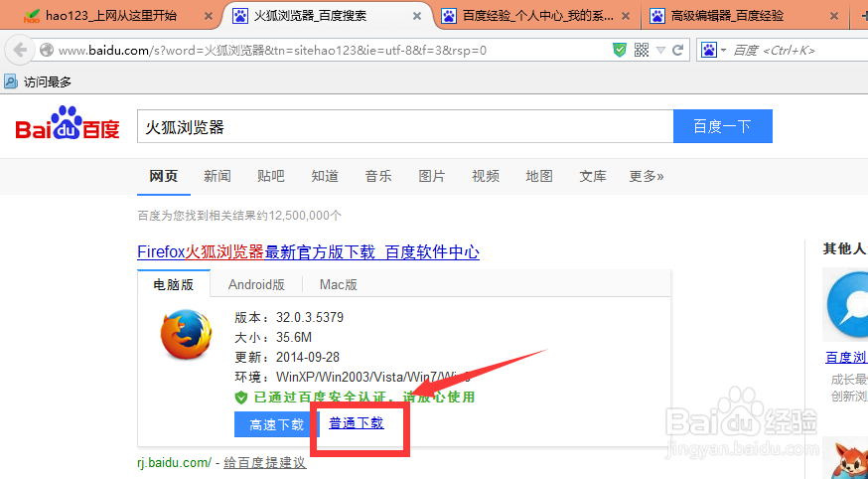This screenshot has height=479, width=868.
Task: Click the Firefox logo in the result card
Action: coord(186,335)
